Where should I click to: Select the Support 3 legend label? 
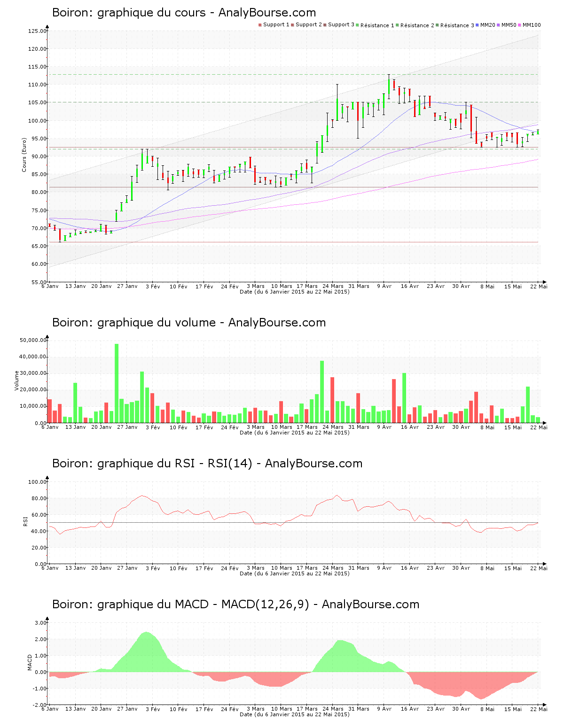(341, 25)
